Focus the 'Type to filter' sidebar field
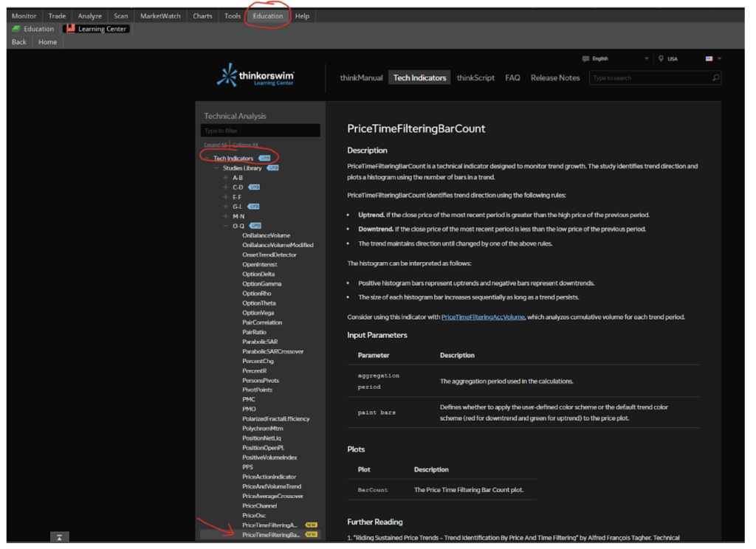The width and height of the screenshot is (756, 549). click(x=261, y=131)
